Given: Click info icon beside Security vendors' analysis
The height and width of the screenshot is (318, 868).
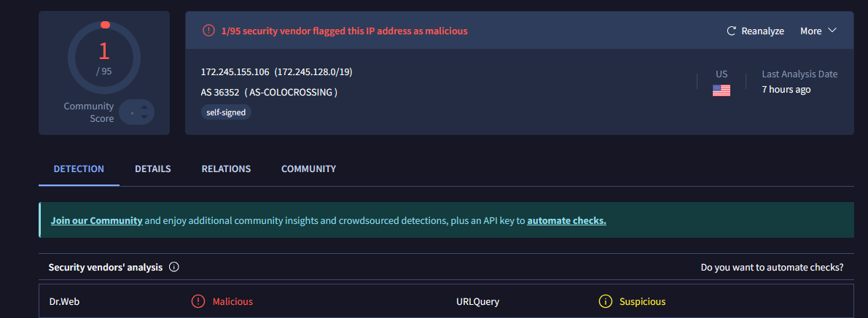Looking at the screenshot, I should click(x=174, y=267).
